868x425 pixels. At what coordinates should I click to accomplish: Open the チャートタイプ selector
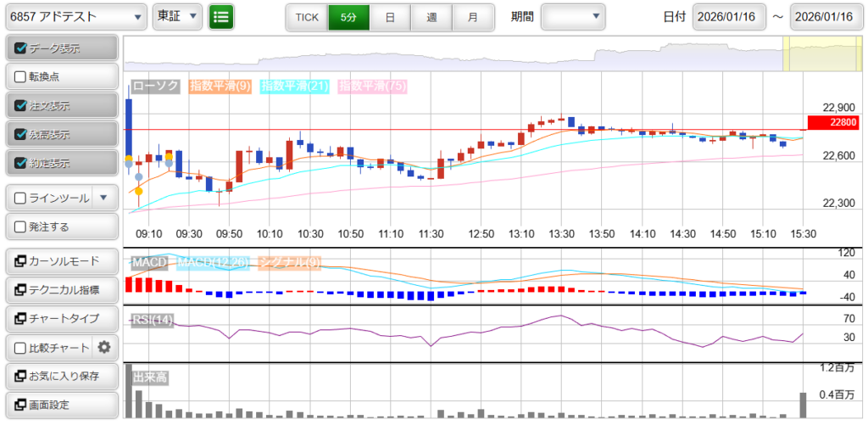[60, 318]
